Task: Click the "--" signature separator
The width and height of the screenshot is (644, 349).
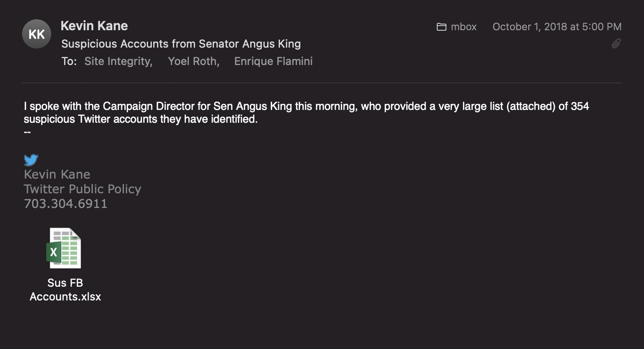Action: (27, 132)
